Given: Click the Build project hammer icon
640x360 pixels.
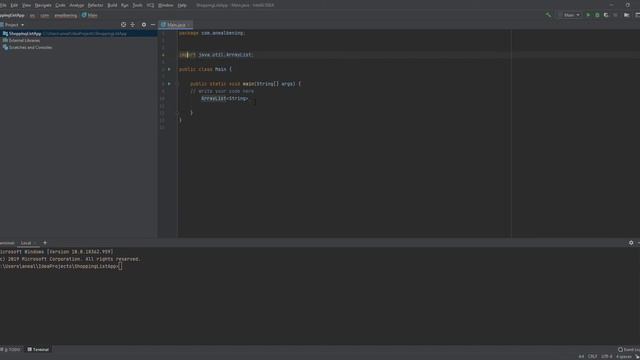Looking at the screenshot, I should (x=548, y=15).
